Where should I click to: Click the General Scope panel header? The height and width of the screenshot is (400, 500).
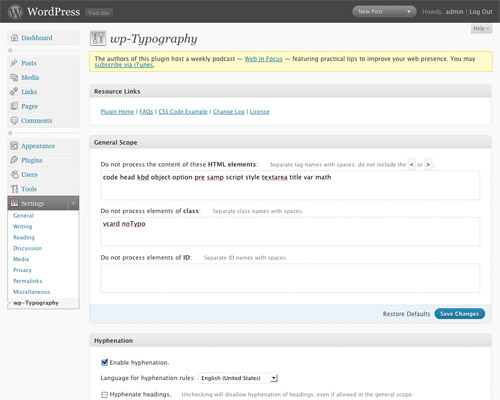(290, 142)
